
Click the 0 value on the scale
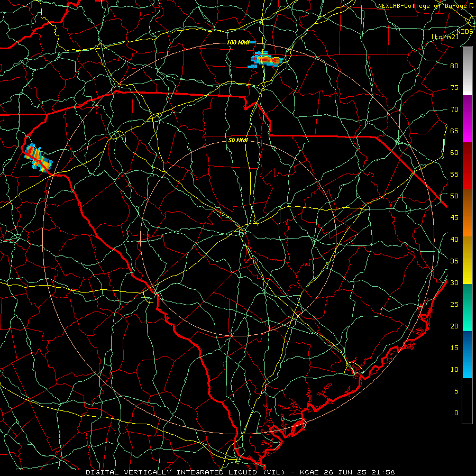pyautogui.click(x=456, y=413)
